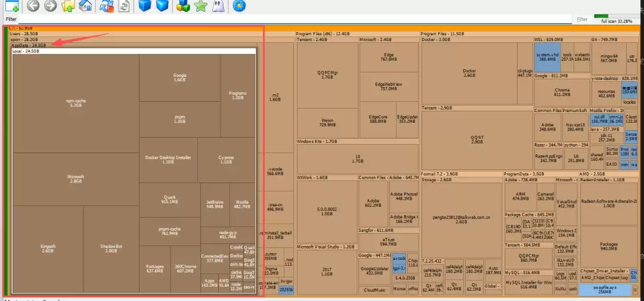Screen dimensions: 644x301
Task: Click the Docker 2.6GB block
Action: click(469, 73)
